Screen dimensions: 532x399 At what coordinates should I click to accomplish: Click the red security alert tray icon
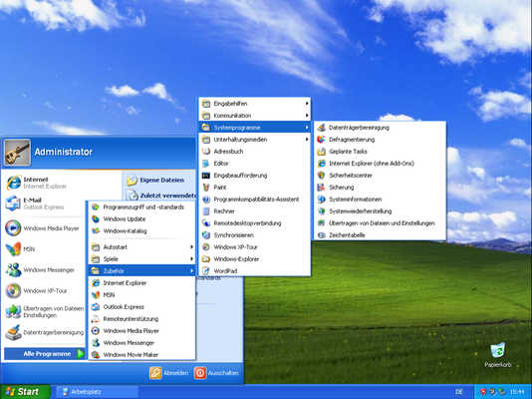coord(483,392)
